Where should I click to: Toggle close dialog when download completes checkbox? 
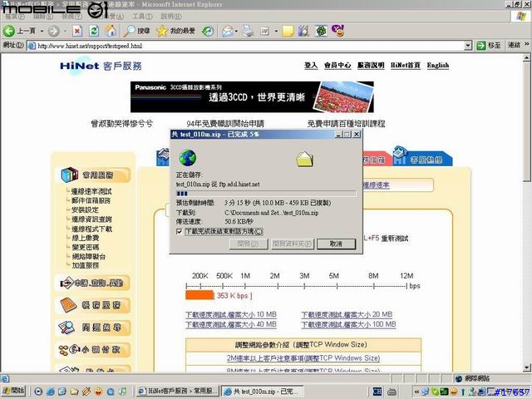180,231
